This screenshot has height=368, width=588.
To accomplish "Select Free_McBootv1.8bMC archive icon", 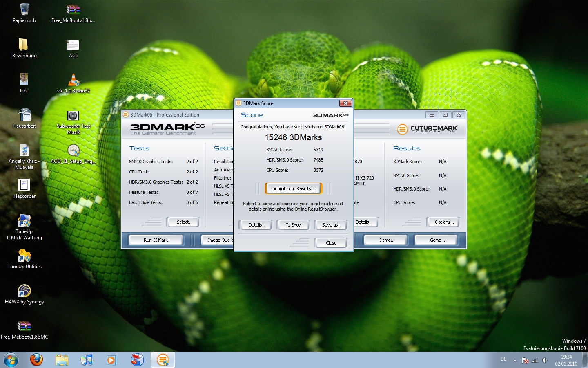I will click(24, 330).
